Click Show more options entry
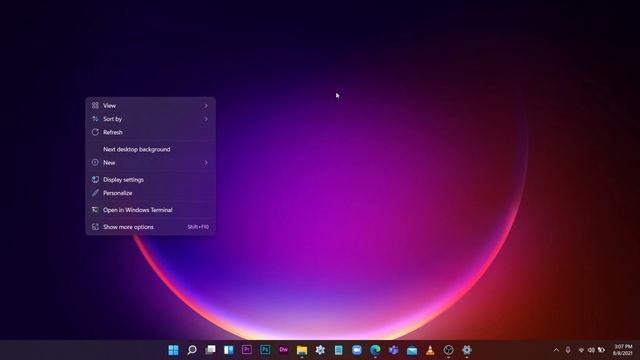The height and width of the screenshot is (360, 640). (151, 227)
